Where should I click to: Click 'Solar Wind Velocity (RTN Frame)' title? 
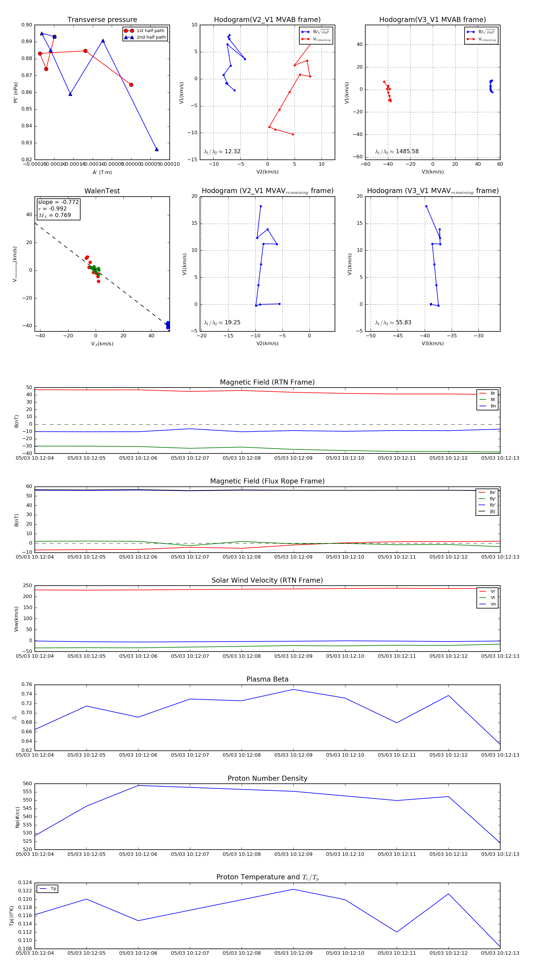click(267, 581)
